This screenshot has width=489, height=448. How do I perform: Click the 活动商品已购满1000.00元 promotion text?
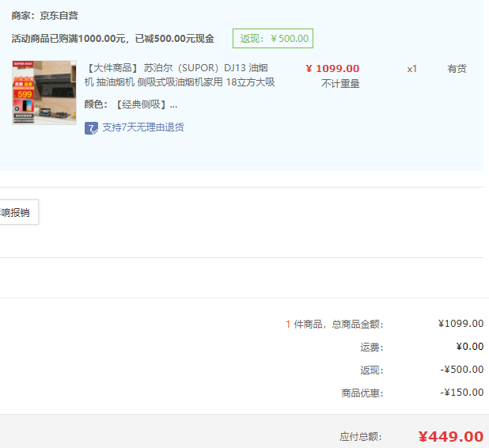point(113,39)
